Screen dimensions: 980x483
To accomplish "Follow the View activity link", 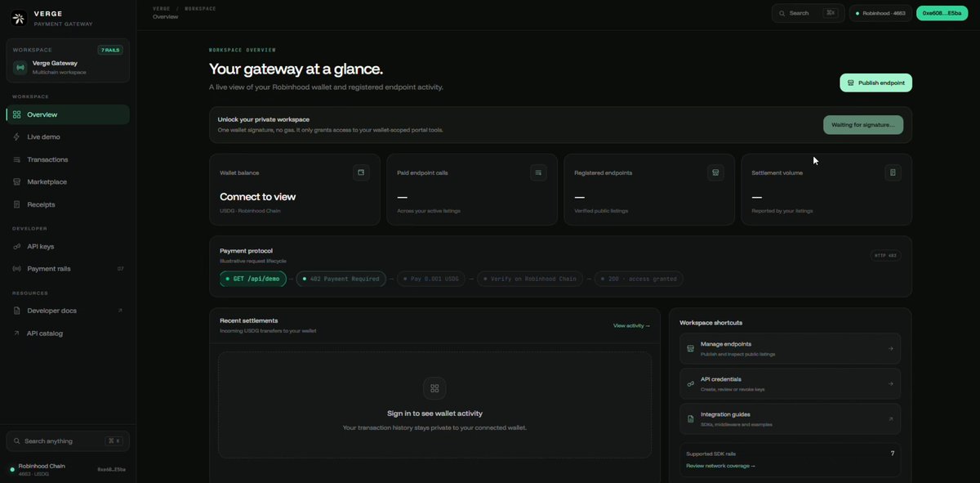I will click(x=631, y=325).
